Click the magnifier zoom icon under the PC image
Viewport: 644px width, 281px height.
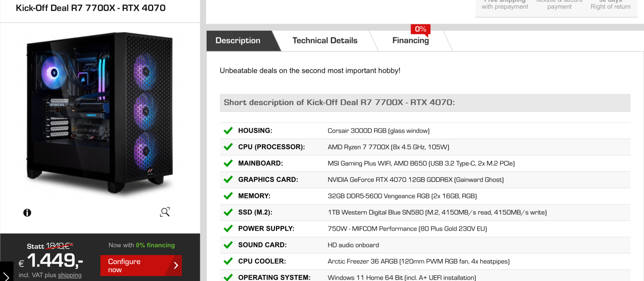click(x=165, y=212)
